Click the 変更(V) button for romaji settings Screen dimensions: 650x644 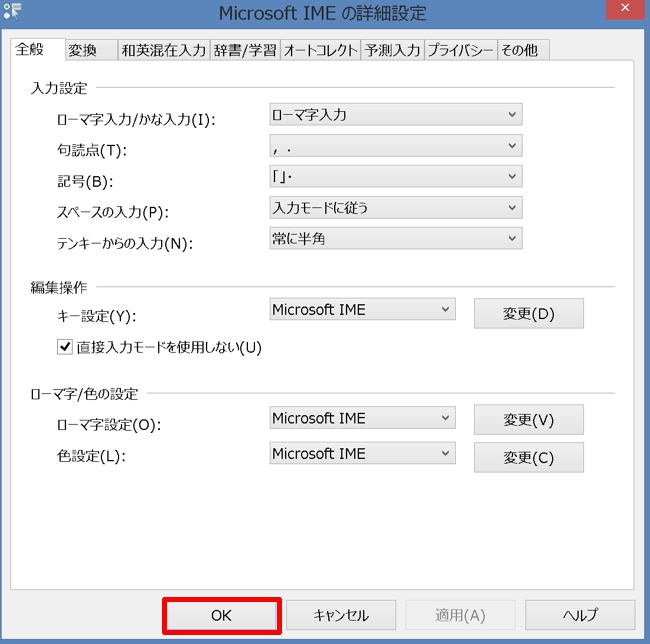529,420
